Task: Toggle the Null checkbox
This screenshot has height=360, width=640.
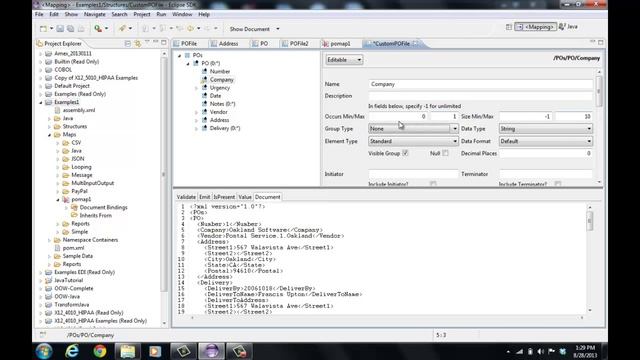Action: point(445,153)
